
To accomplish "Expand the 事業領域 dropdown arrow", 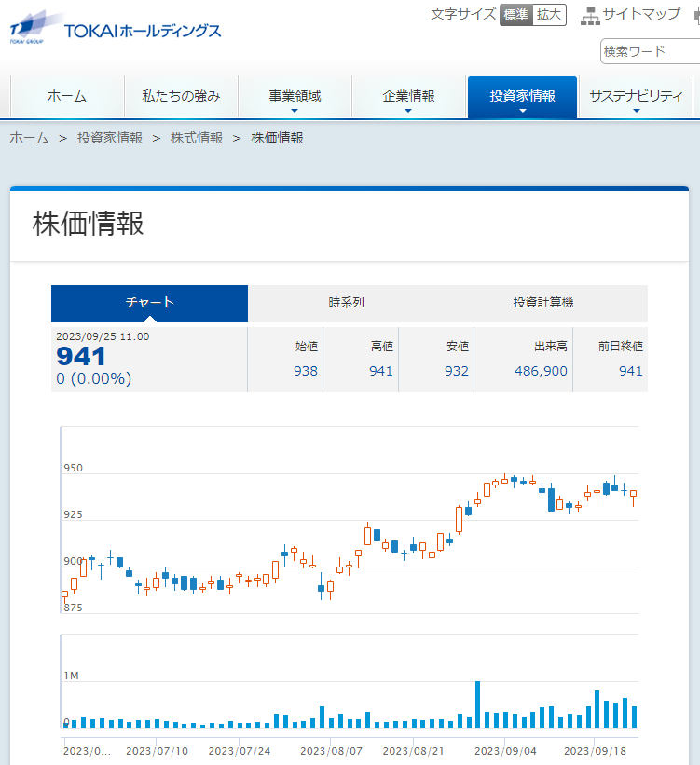I will 295,111.
